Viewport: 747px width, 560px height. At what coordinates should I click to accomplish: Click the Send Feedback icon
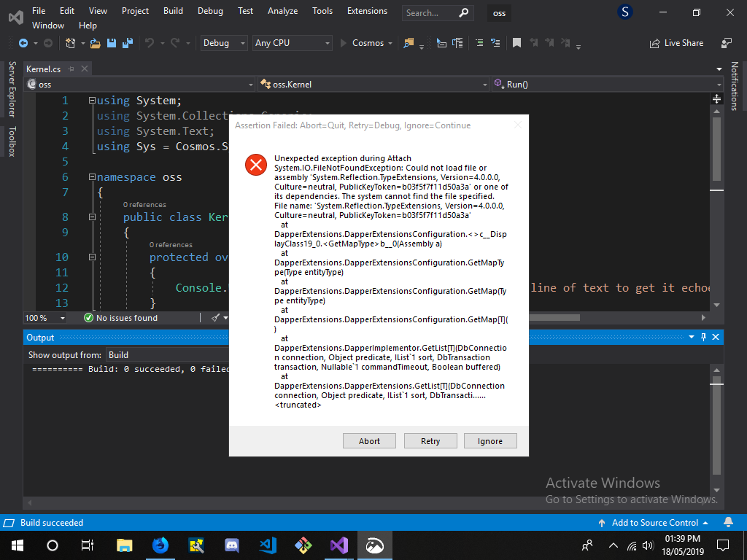727,43
